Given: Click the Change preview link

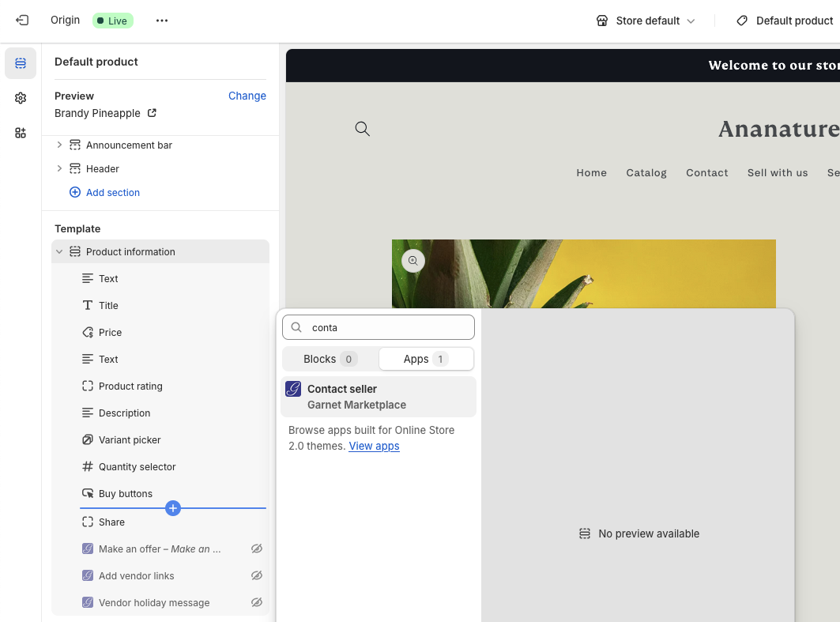Looking at the screenshot, I should pos(247,96).
